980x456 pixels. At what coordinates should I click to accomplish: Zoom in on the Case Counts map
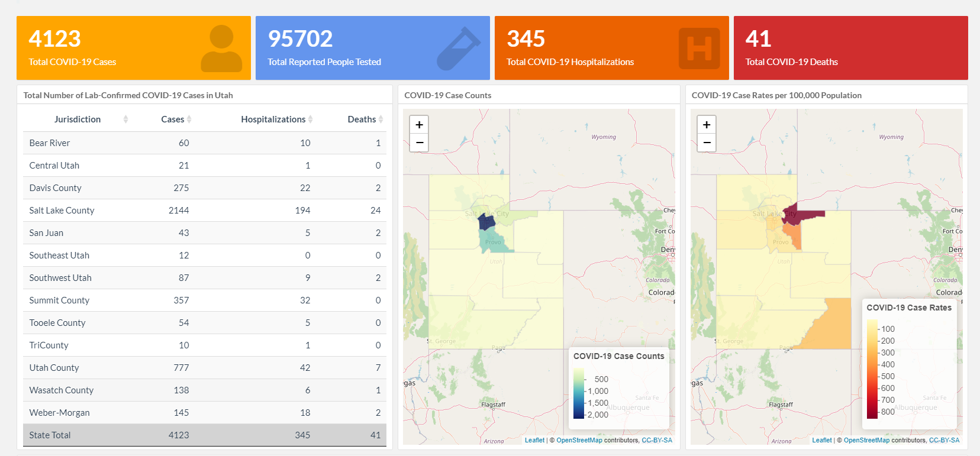[x=419, y=125]
